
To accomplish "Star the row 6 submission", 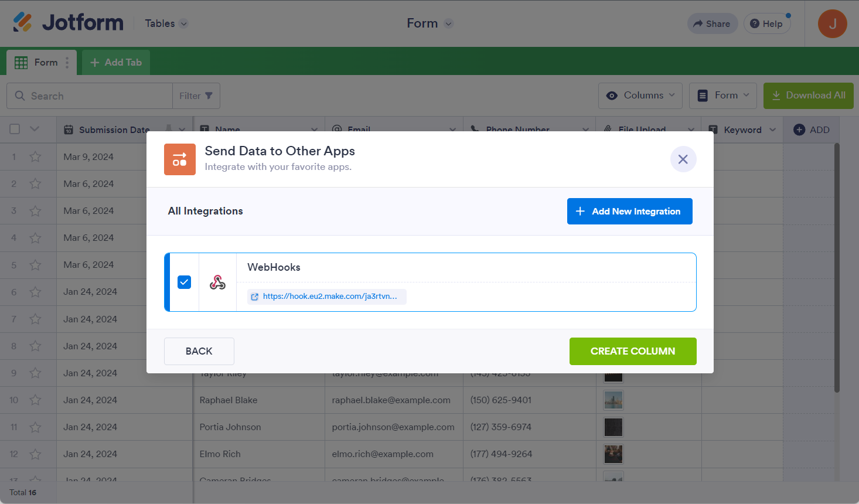I will click(35, 292).
